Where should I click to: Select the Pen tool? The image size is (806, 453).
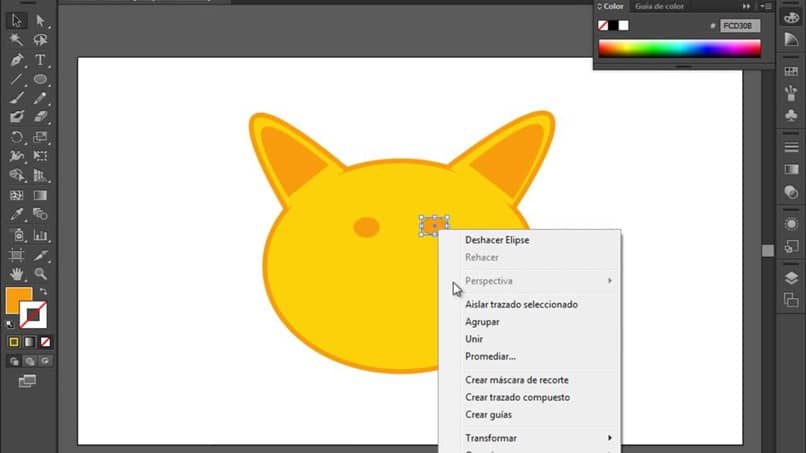[16, 60]
